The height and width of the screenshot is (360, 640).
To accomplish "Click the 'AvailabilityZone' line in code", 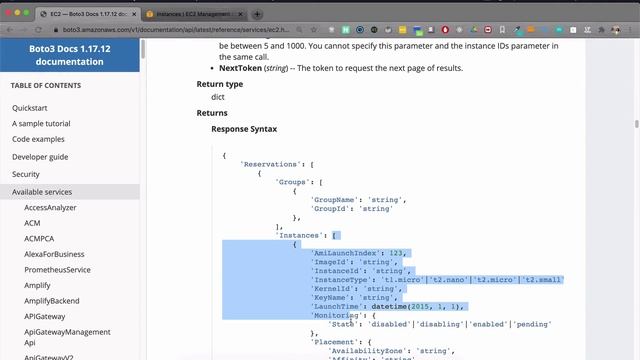I will [x=391, y=351].
